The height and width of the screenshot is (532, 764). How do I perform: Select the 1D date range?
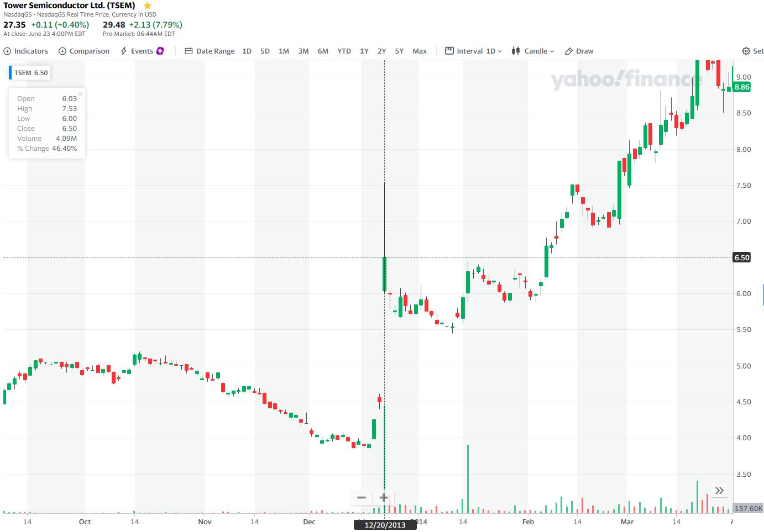click(x=247, y=51)
